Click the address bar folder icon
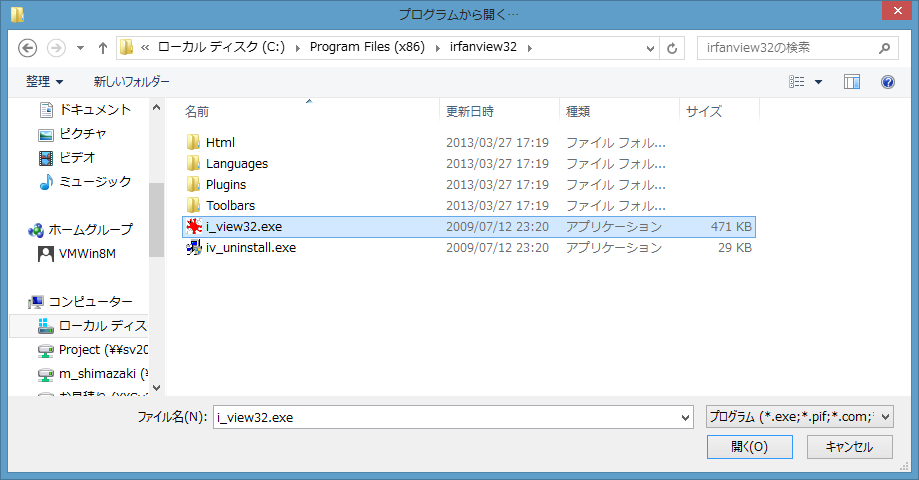This screenshot has width=919, height=480. point(126,47)
